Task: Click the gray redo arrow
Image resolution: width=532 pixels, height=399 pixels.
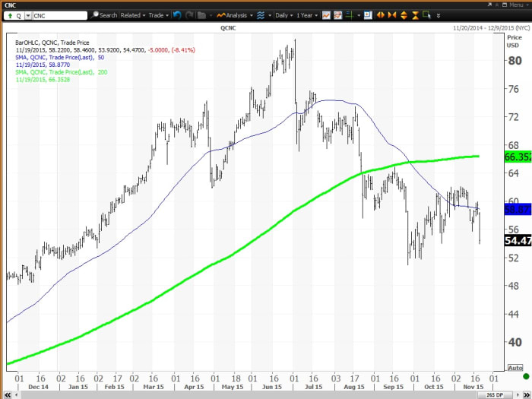Action: [x=190, y=15]
